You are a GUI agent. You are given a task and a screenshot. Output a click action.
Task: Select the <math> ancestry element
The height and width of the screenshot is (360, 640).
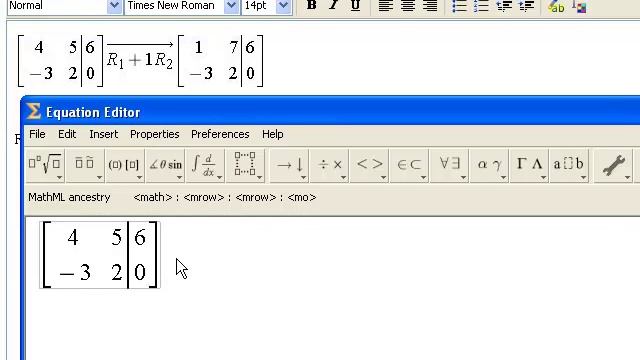[x=153, y=198]
